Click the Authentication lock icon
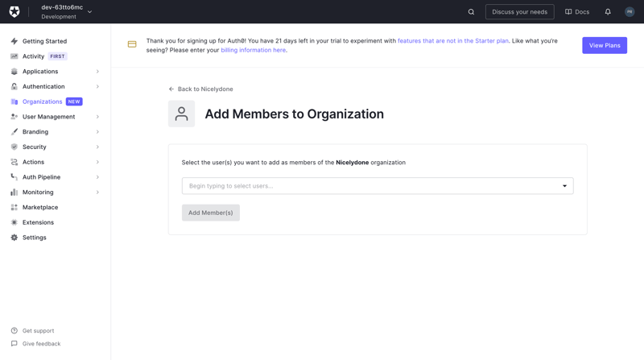This screenshot has width=644, height=360. (14, 86)
